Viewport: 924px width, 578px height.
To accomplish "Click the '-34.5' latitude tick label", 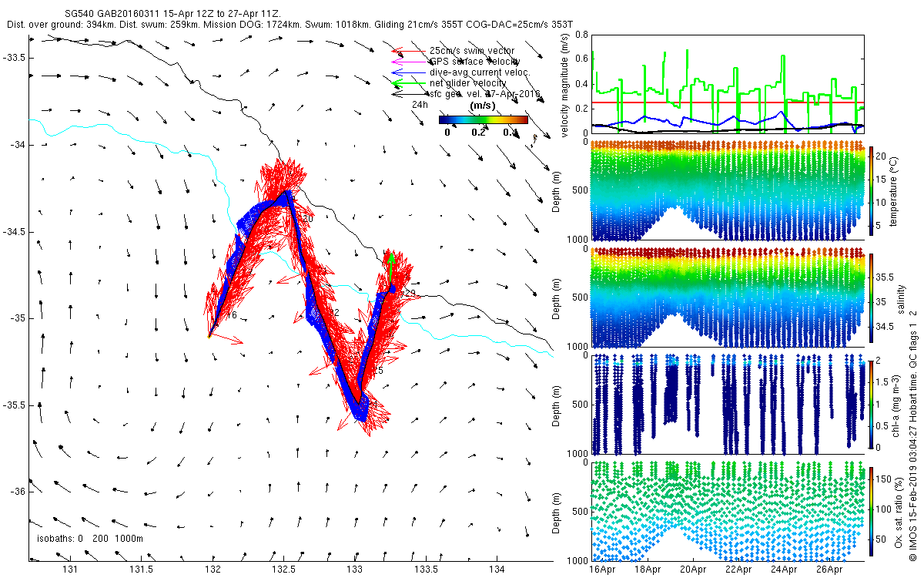I will [14, 232].
